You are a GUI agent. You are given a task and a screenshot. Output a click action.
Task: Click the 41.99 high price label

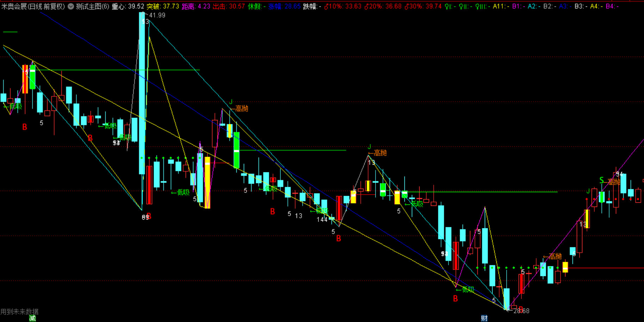157,15
